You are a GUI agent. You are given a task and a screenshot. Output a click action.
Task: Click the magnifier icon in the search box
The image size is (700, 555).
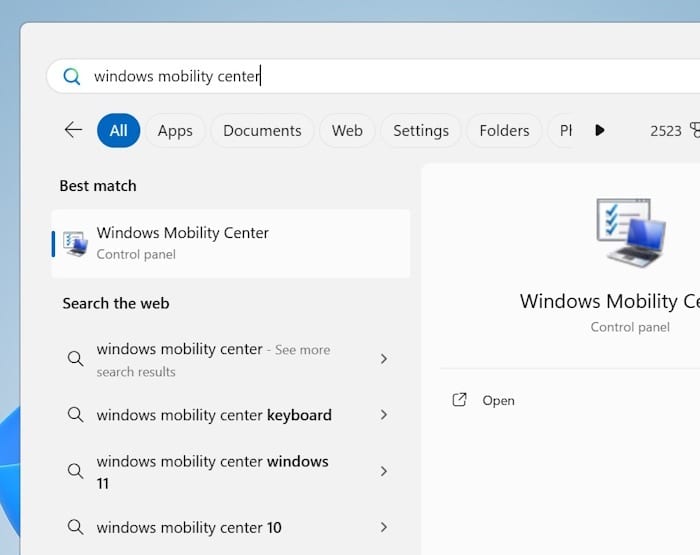pyautogui.click(x=71, y=77)
